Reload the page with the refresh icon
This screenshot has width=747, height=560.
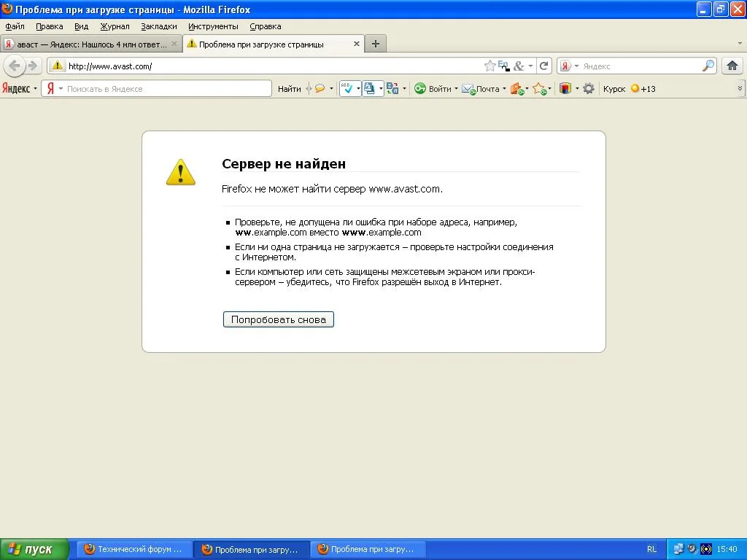click(543, 66)
